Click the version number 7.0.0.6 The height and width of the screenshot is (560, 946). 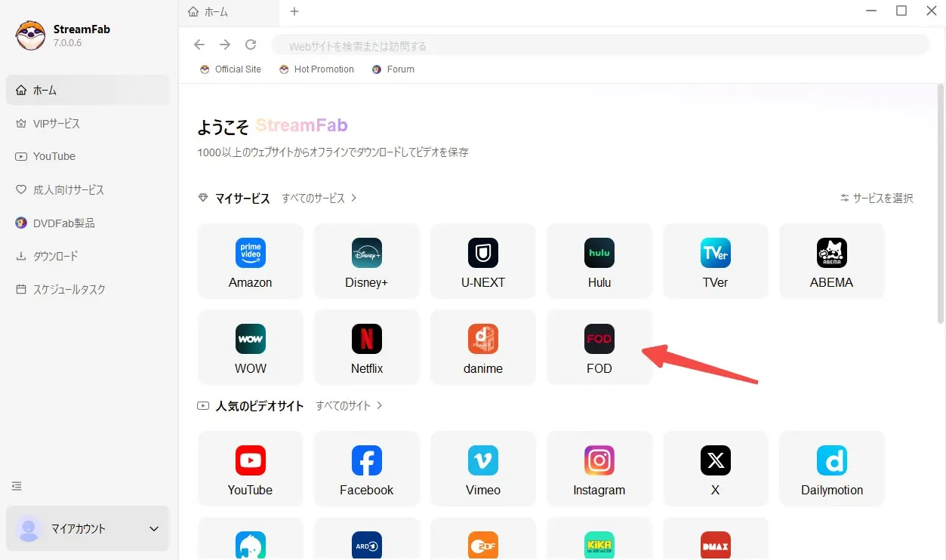coord(67,43)
